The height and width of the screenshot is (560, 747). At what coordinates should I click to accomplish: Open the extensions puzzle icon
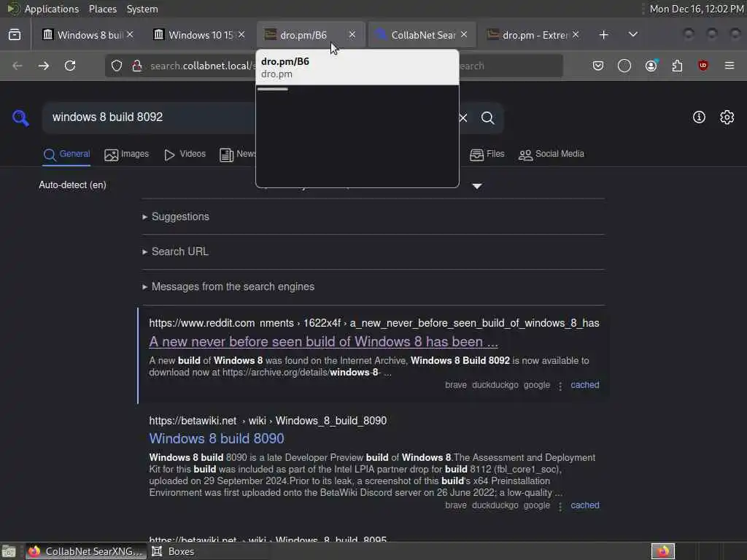click(x=677, y=66)
